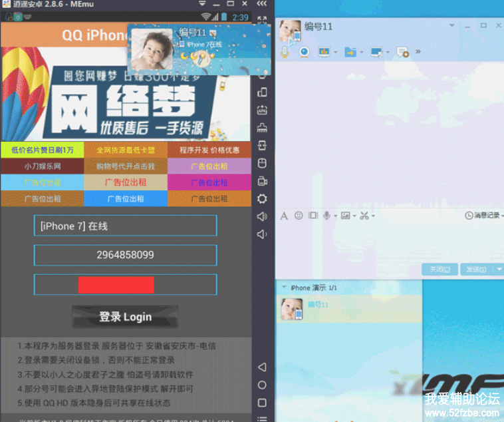Tap the Android back triangle
The image size is (504, 422).
(262, 367)
